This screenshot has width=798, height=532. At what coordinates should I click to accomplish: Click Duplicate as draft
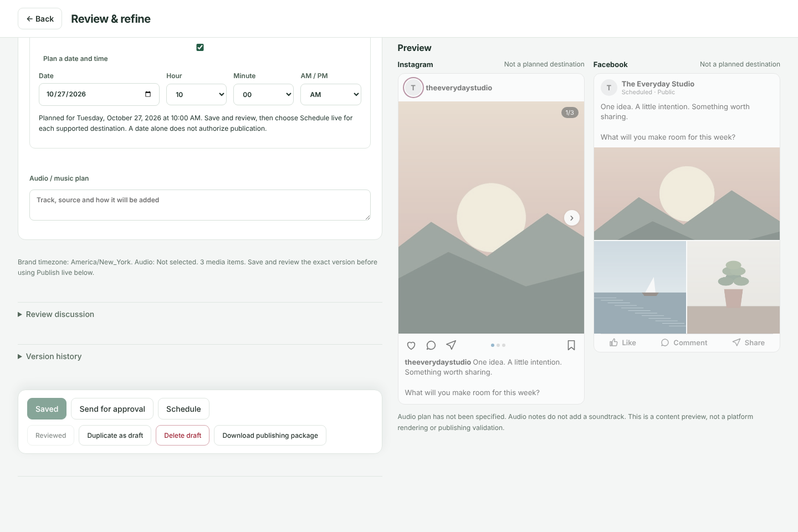[115, 436]
